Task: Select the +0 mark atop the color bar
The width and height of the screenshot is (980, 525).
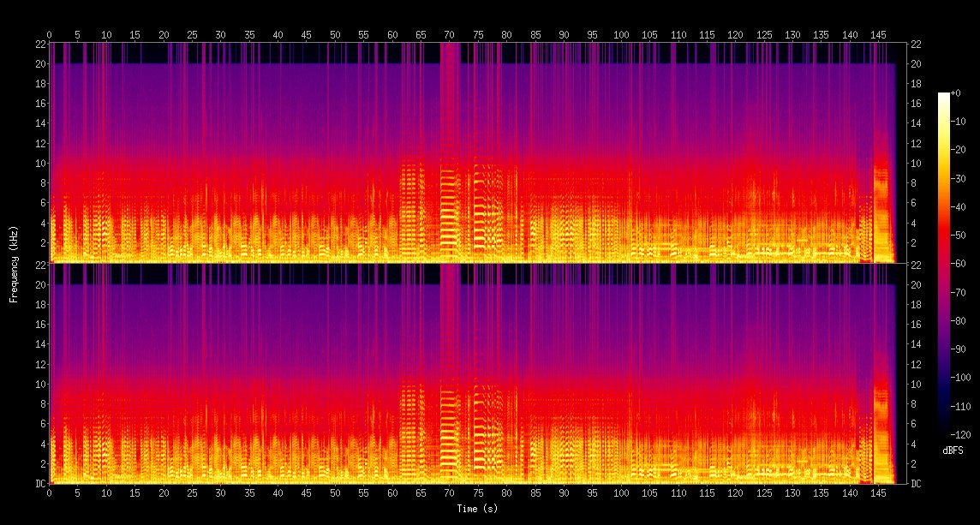Action: click(956, 92)
